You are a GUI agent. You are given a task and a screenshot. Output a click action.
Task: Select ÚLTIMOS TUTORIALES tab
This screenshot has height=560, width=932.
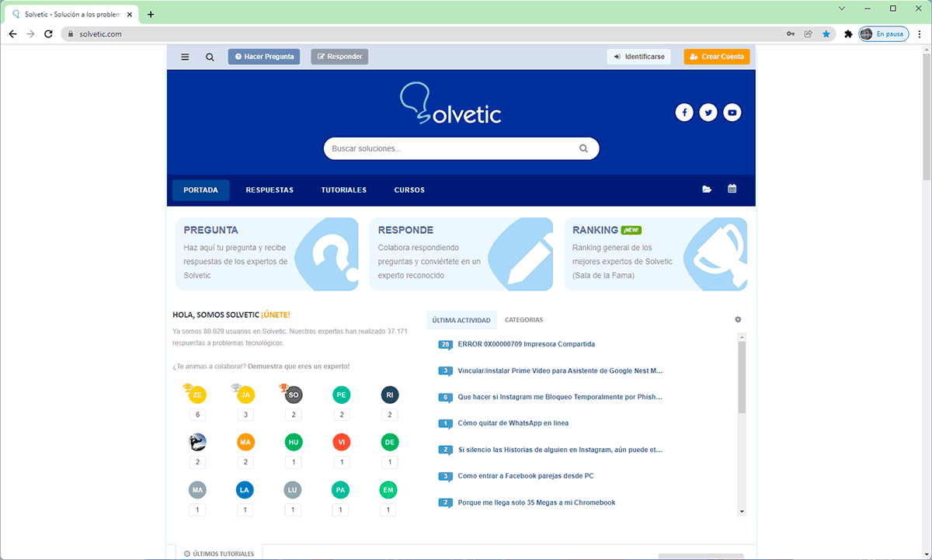pos(219,553)
